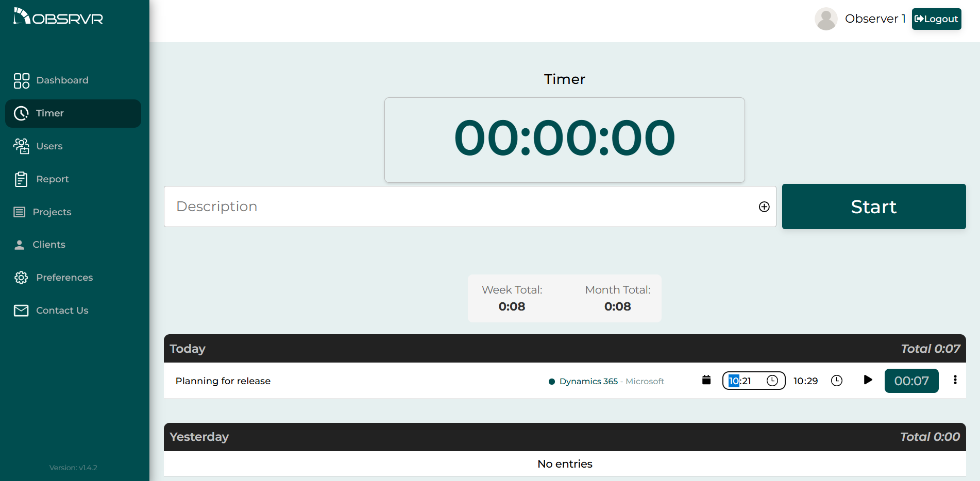Open the Users section
The image size is (980, 481).
pyautogui.click(x=49, y=146)
